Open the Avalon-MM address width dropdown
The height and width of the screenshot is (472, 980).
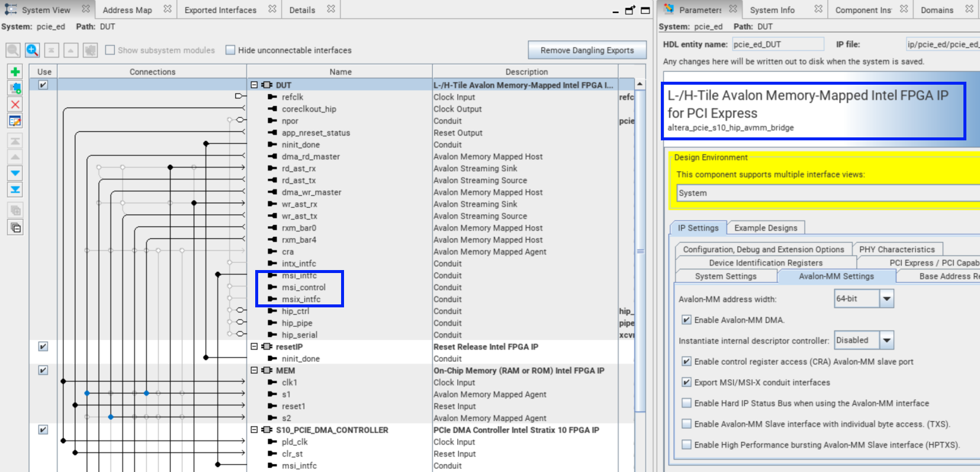pos(886,298)
